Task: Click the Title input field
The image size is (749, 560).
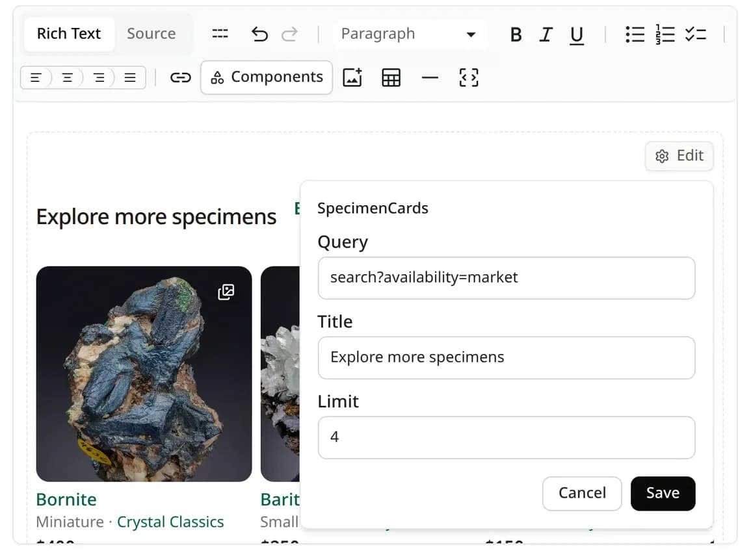Action: pyautogui.click(x=506, y=357)
